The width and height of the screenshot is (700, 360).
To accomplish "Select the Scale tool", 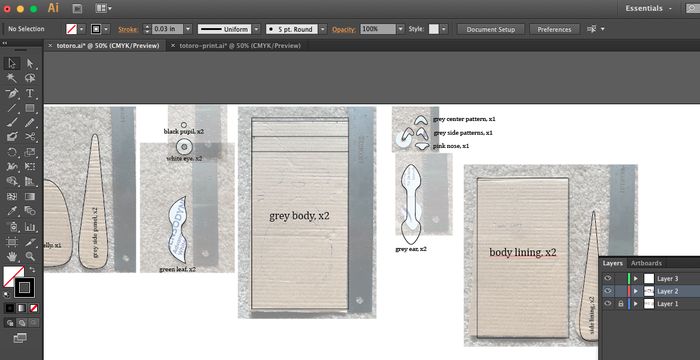I will [30, 152].
